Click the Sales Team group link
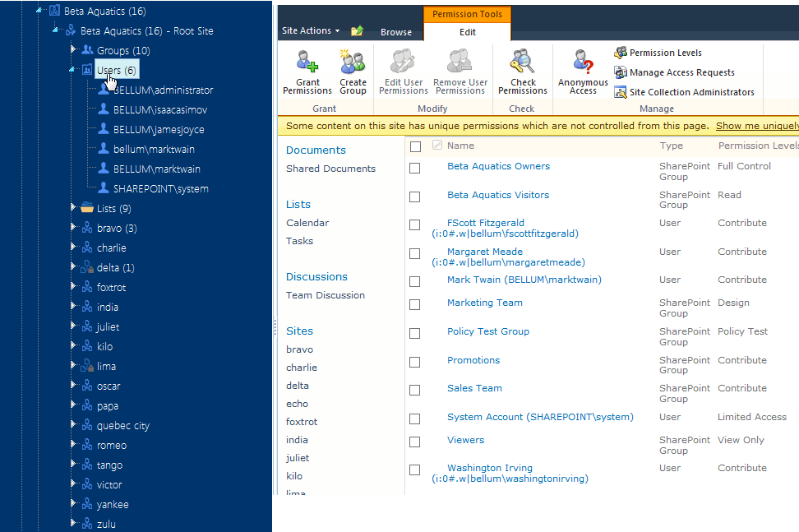Image resolution: width=799 pixels, height=532 pixels. 474,388
